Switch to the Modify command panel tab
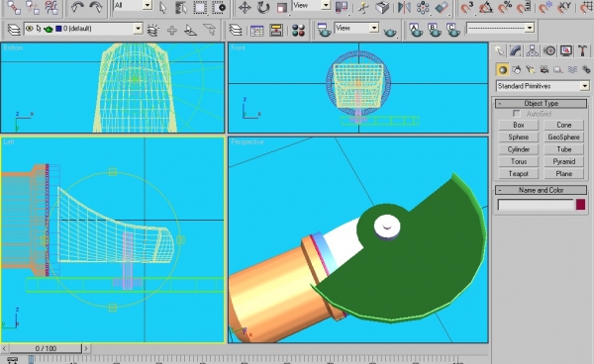Viewport: 594px width, 364px height. [516, 50]
